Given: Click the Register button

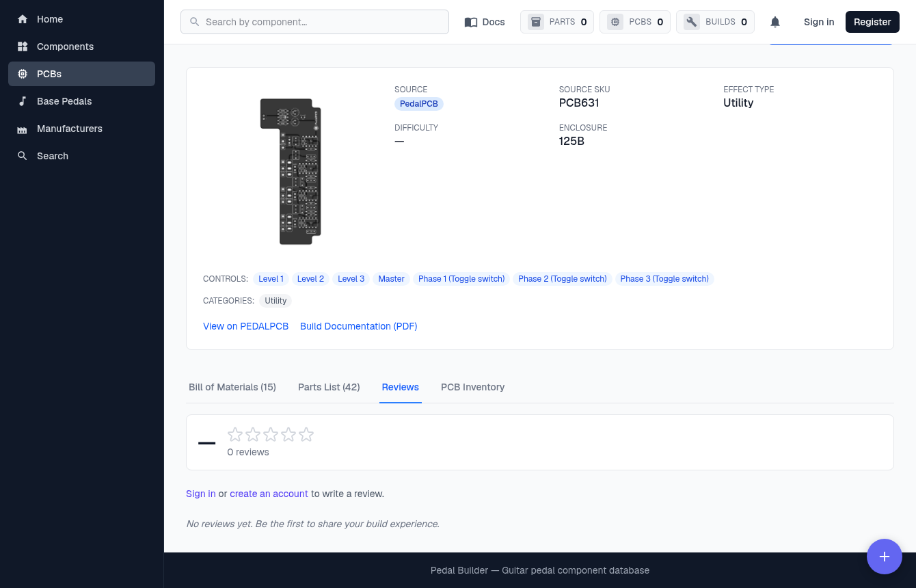Looking at the screenshot, I should [x=872, y=22].
